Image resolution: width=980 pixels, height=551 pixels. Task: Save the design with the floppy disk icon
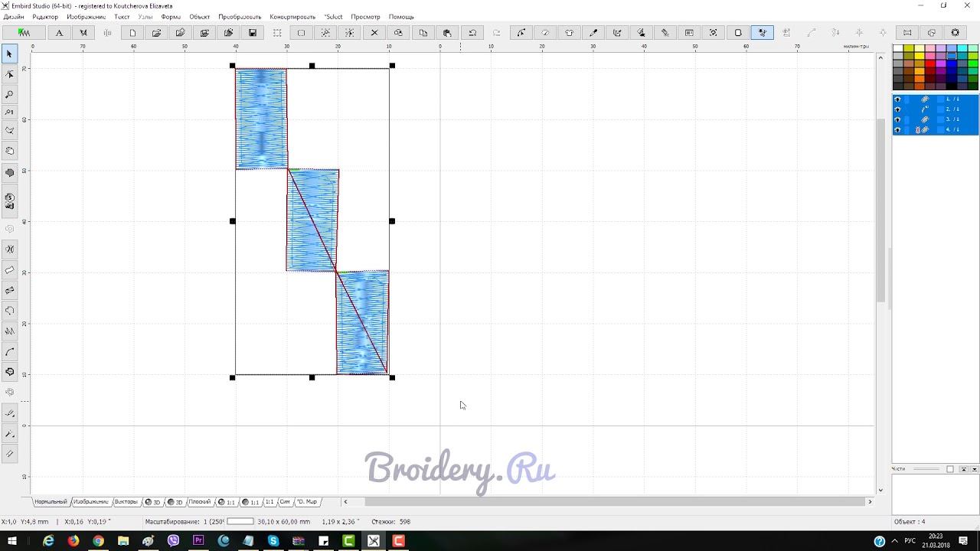[x=253, y=33]
